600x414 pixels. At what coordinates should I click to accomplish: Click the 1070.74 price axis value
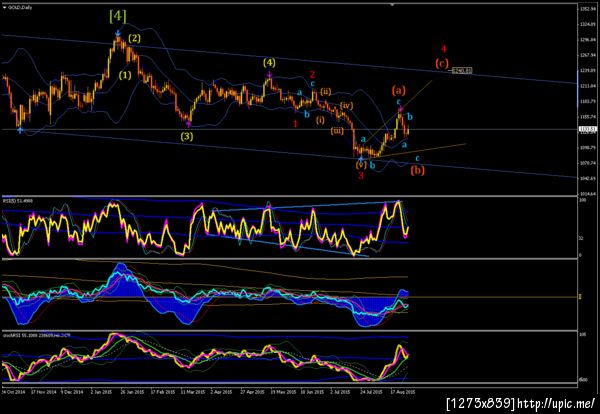click(x=586, y=163)
